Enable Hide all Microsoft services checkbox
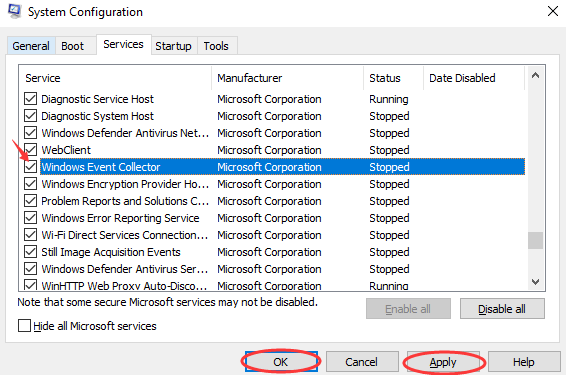 point(24,326)
